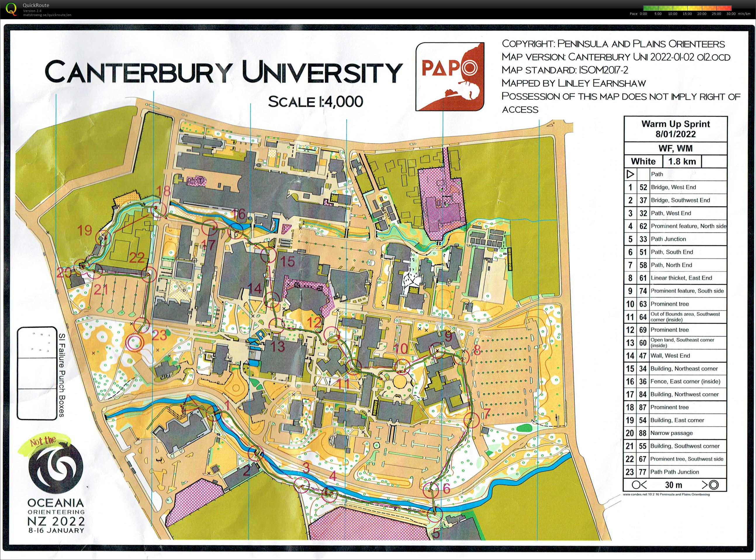Click the PAPO club logo
The width and height of the screenshot is (756, 560).
(450, 76)
